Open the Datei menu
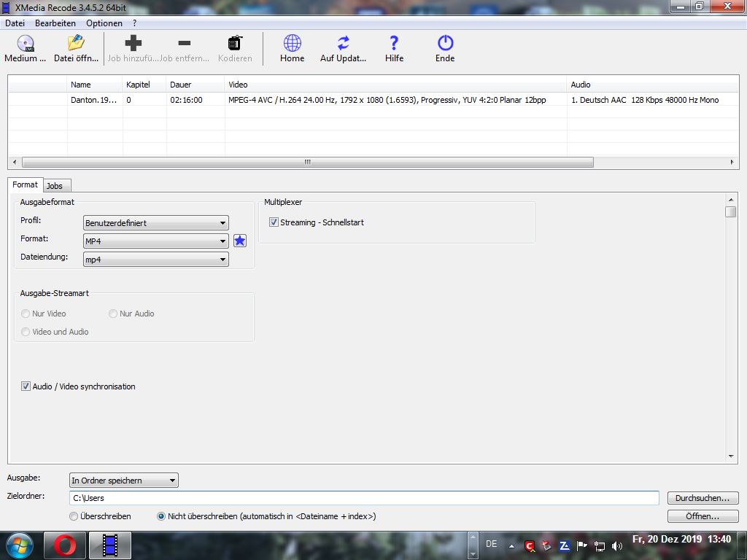Image resolution: width=747 pixels, height=560 pixels. 15,23
